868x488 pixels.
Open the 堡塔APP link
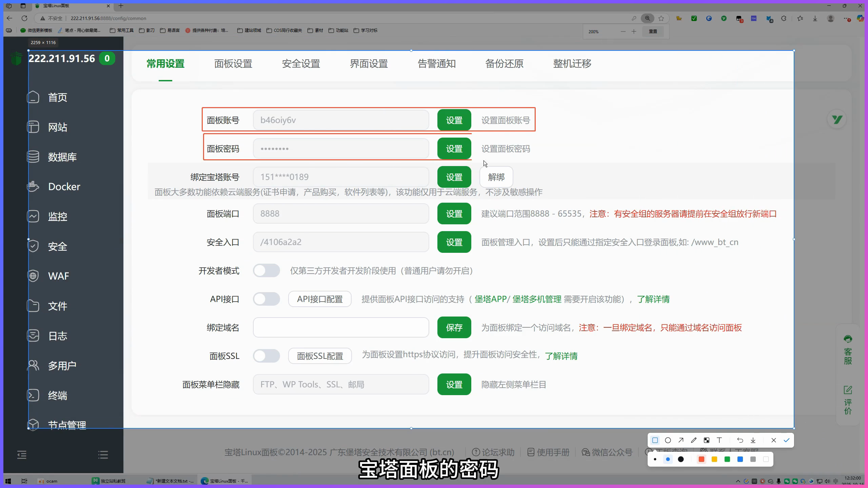[x=490, y=299]
